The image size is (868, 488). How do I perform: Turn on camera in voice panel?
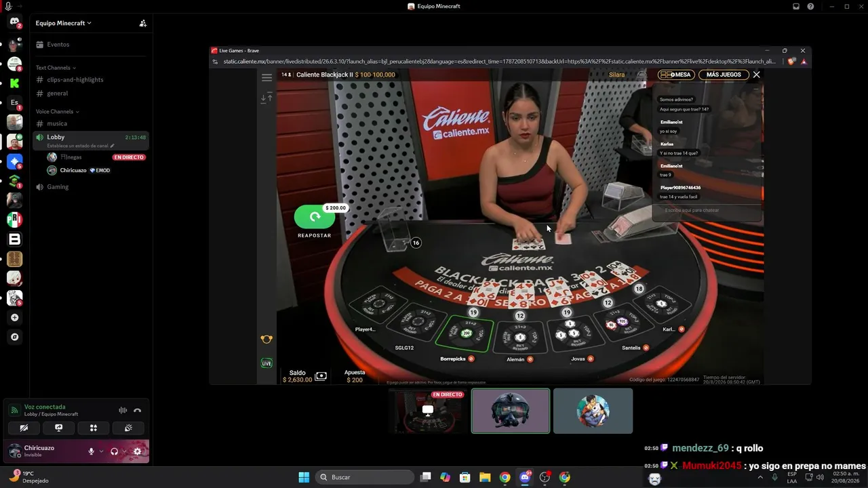24,428
